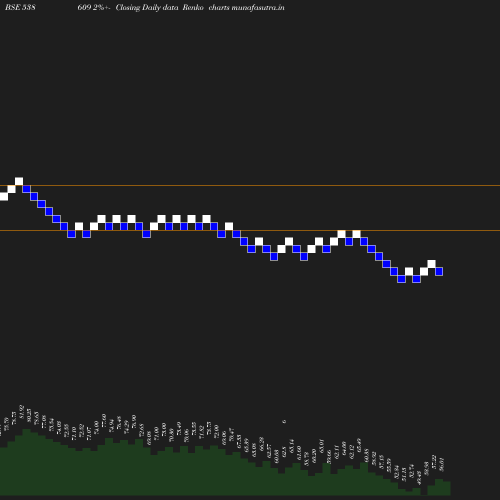Click the 'Closing Daily data' title text

tap(147, 8)
